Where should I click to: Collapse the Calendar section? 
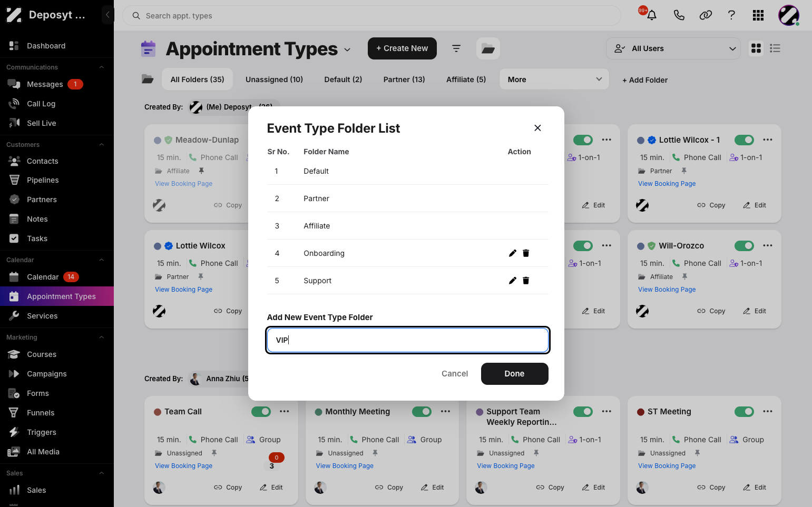102,260
